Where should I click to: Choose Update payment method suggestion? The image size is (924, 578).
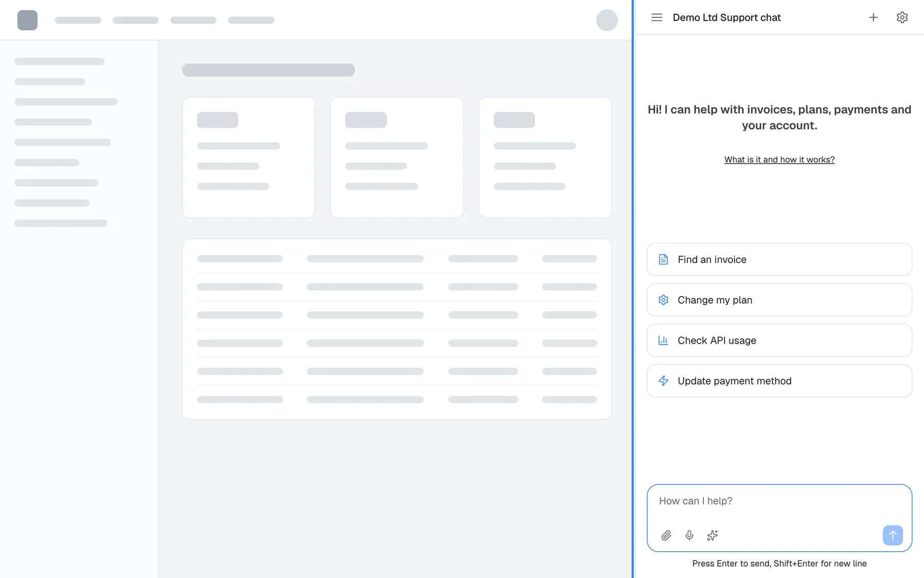(x=779, y=381)
